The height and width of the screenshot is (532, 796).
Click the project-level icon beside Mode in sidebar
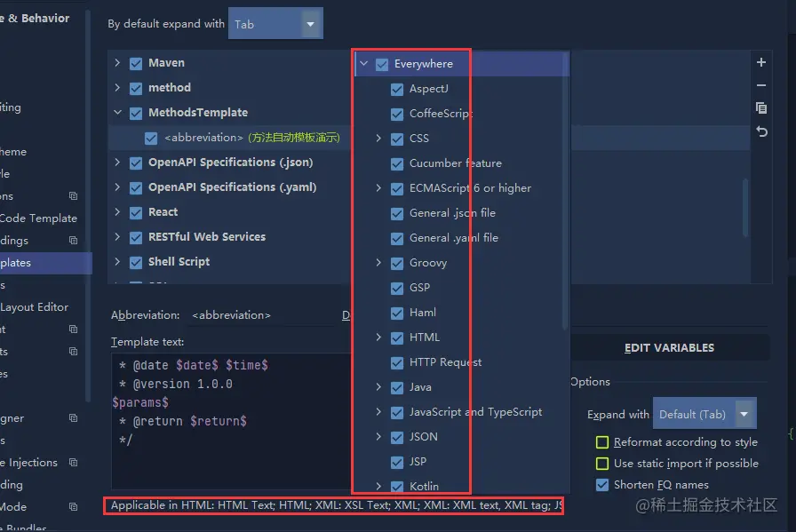pos(73,506)
